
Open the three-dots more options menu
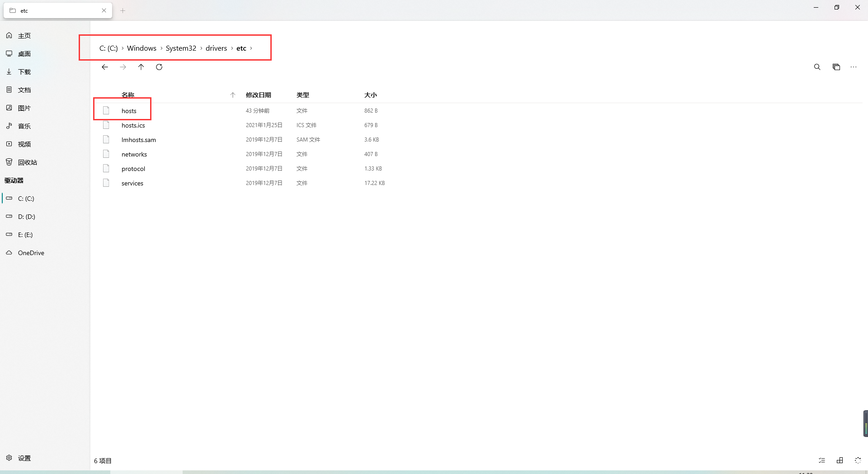(x=854, y=67)
